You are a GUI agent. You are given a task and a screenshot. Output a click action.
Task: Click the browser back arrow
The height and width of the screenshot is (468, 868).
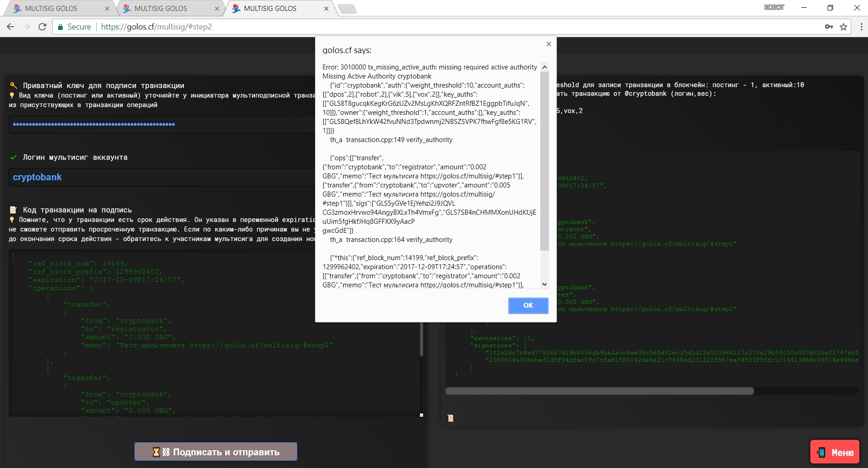[x=10, y=27]
